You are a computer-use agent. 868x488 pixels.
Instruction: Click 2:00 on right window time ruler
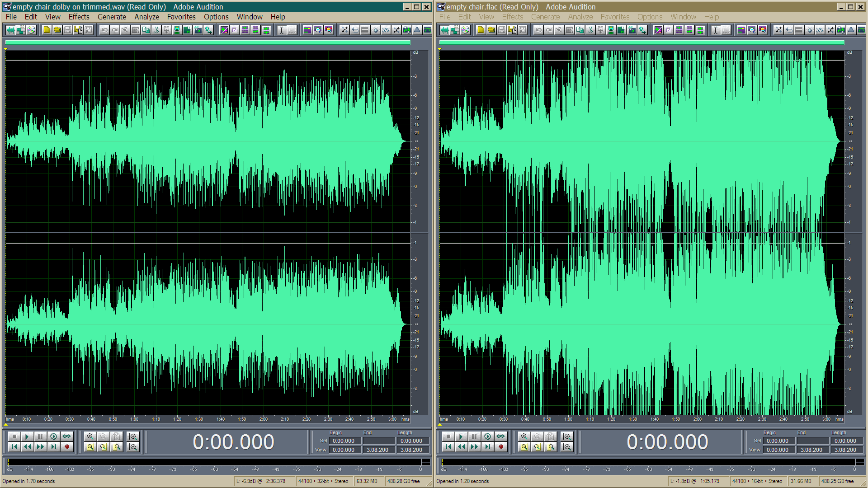tap(698, 419)
